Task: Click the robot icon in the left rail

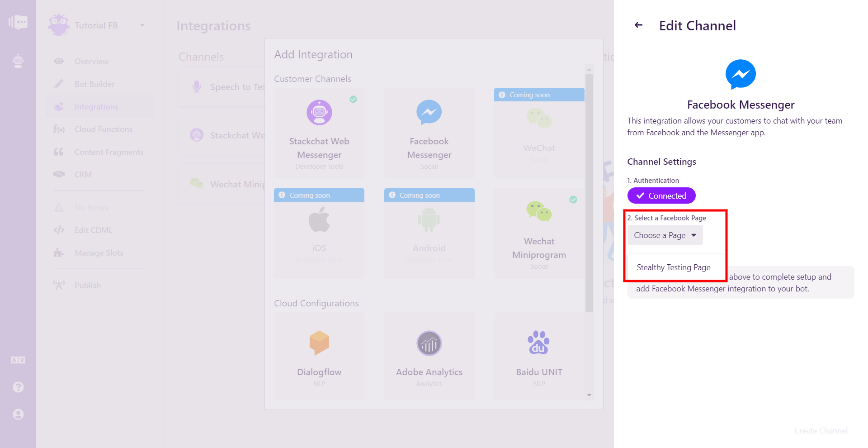Action: (x=18, y=61)
